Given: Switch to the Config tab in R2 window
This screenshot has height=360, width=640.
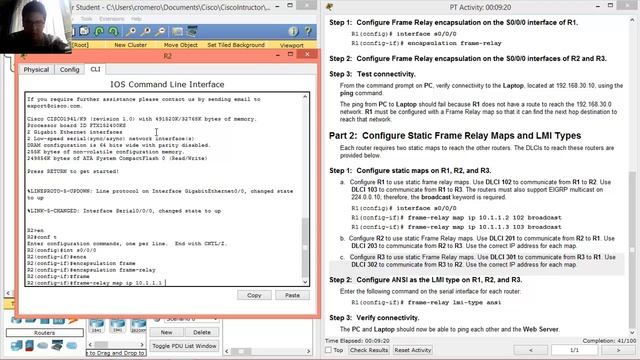Looking at the screenshot, I should (x=69, y=69).
